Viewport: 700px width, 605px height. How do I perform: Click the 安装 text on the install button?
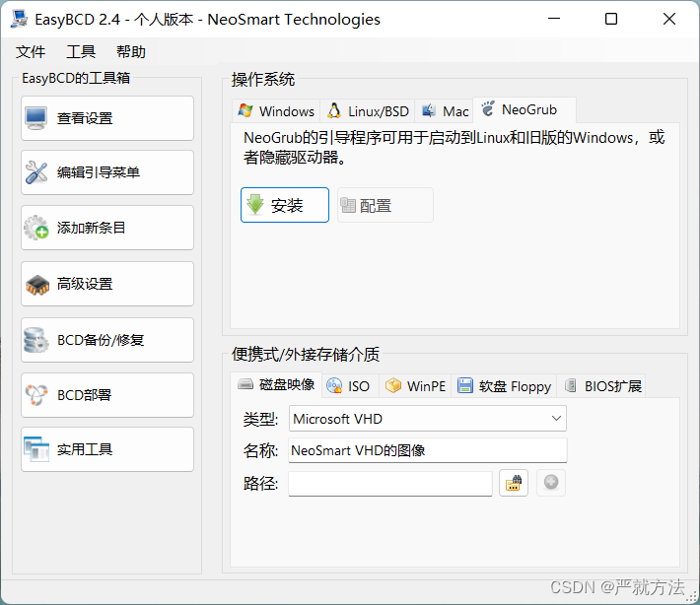(x=287, y=206)
